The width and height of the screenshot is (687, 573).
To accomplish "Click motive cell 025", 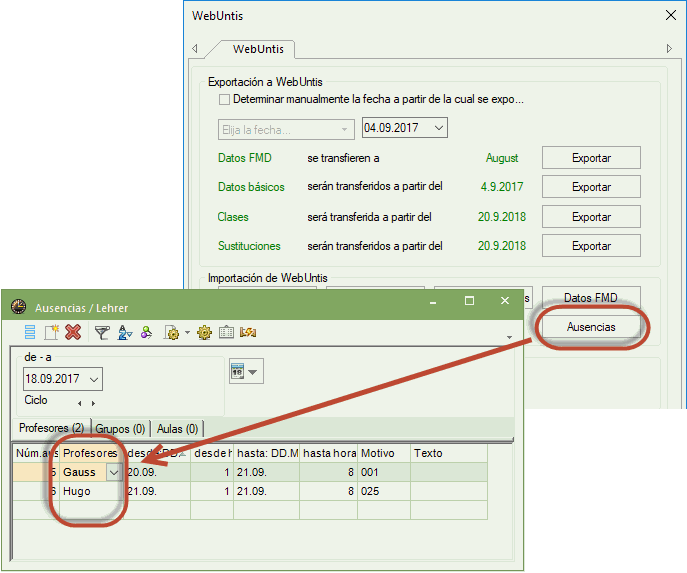I will 384,492.
